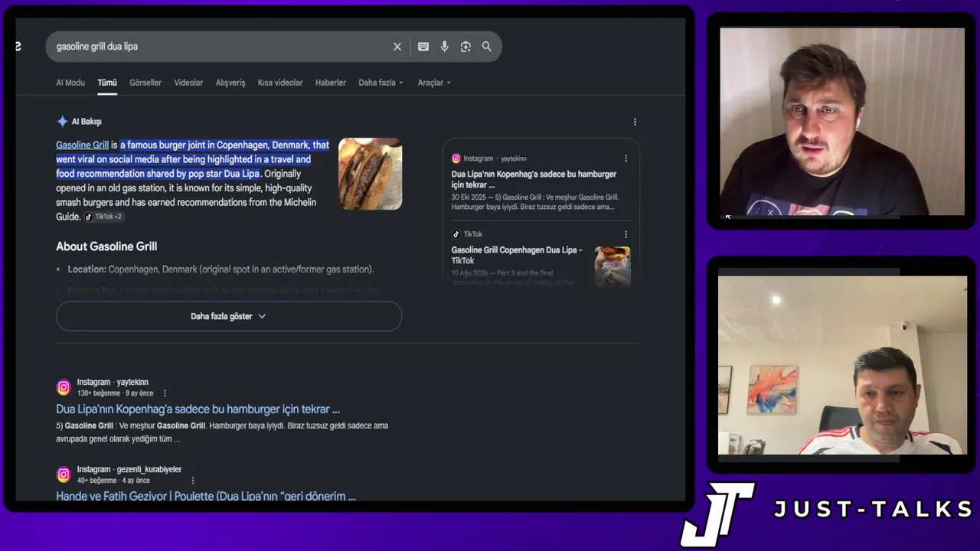
Task: Open the 'Hande ve Fatih Geziyor | Poulette' result
Action: pos(206,496)
